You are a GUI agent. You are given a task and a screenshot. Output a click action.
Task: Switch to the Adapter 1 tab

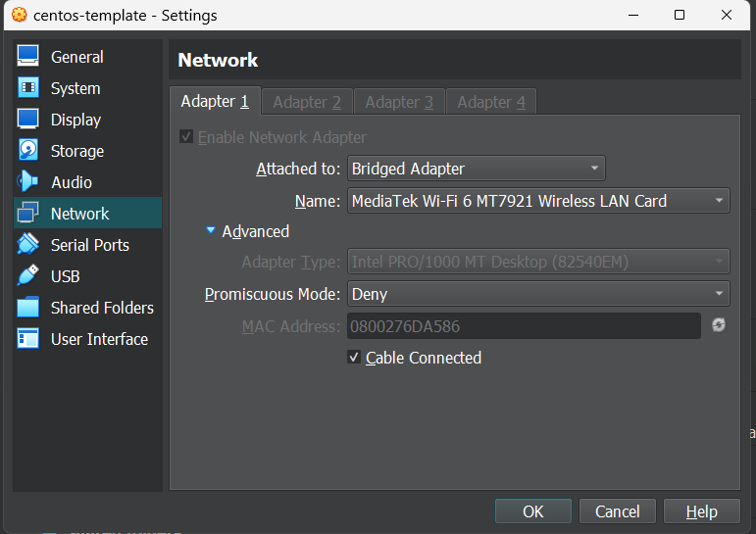point(215,102)
